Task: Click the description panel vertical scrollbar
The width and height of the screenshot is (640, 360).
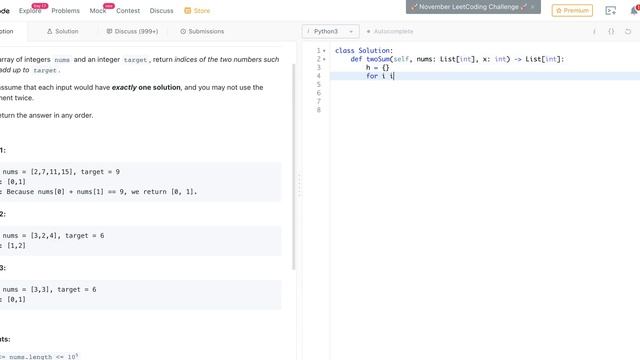Action: (x=293, y=167)
